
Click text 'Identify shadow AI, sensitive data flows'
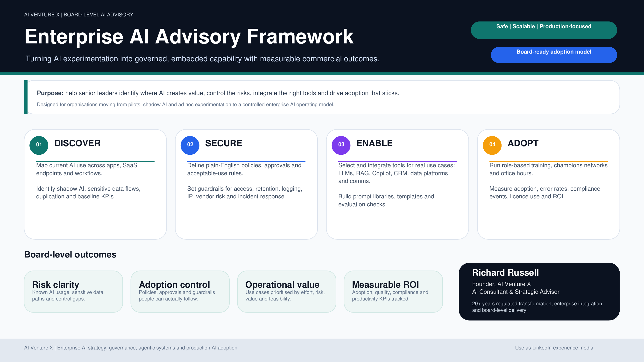[88, 193]
